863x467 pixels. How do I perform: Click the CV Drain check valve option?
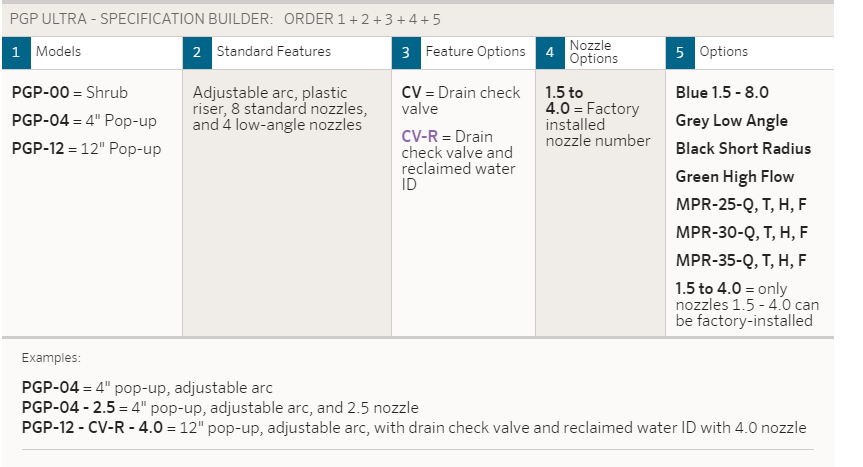(x=461, y=100)
